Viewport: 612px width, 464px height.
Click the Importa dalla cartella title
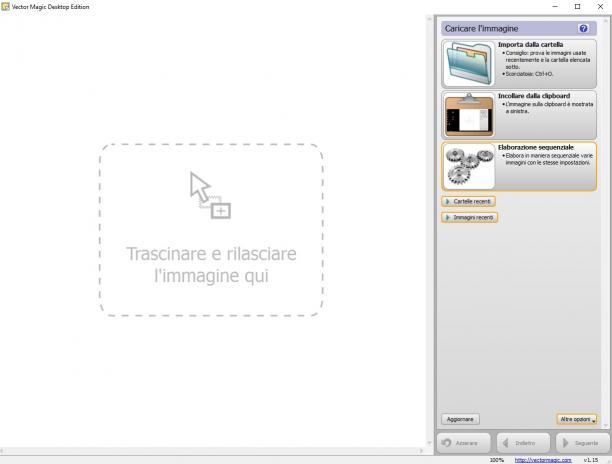tap(530, 44)
